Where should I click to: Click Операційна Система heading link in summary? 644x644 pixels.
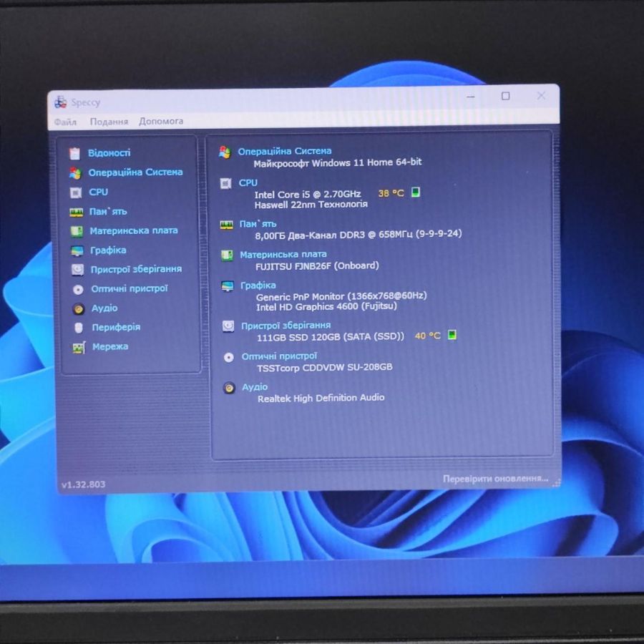(x=285, y=151)
